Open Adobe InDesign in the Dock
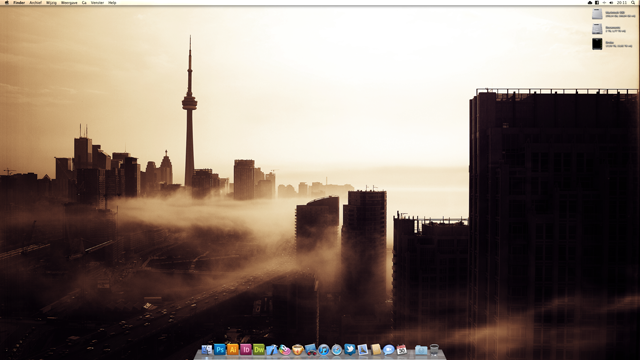 pyautogui.click(x=246, y=349)
